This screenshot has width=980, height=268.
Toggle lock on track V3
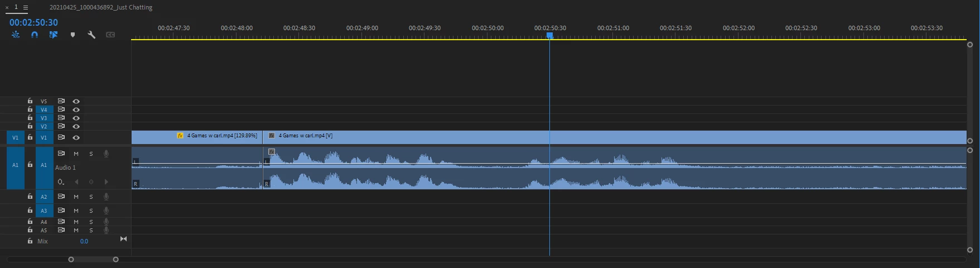pos(30,118)
